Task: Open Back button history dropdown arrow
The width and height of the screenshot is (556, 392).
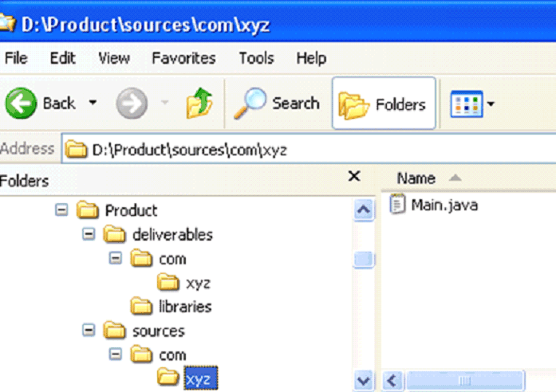Action: pyautogui.click(x=93, y=104)
